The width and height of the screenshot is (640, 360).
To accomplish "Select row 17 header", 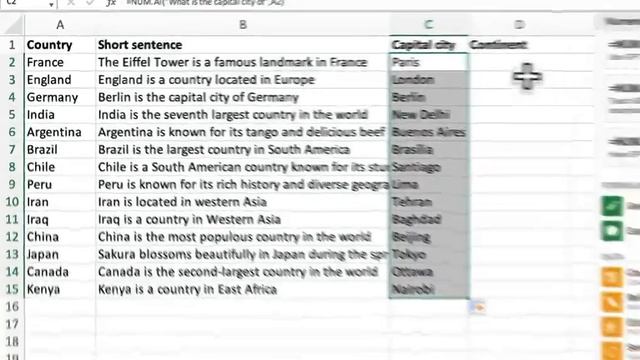I will pos(12,324).
